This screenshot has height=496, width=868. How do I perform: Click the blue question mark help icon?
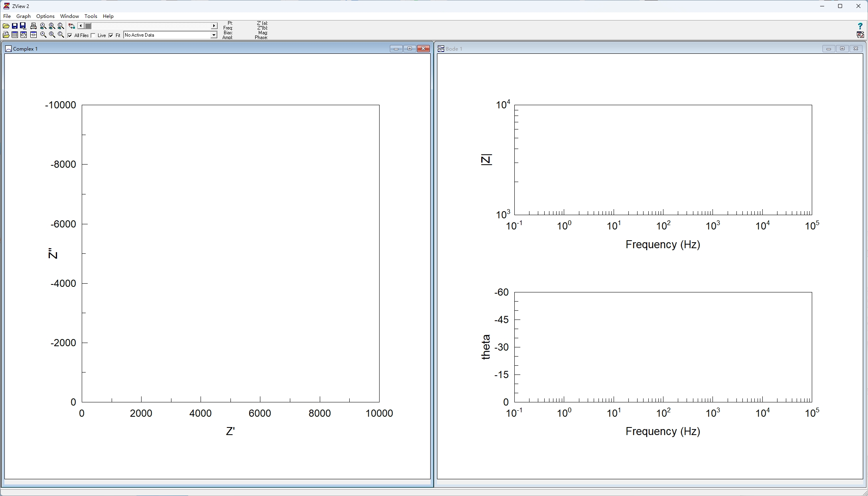(860, 26)
